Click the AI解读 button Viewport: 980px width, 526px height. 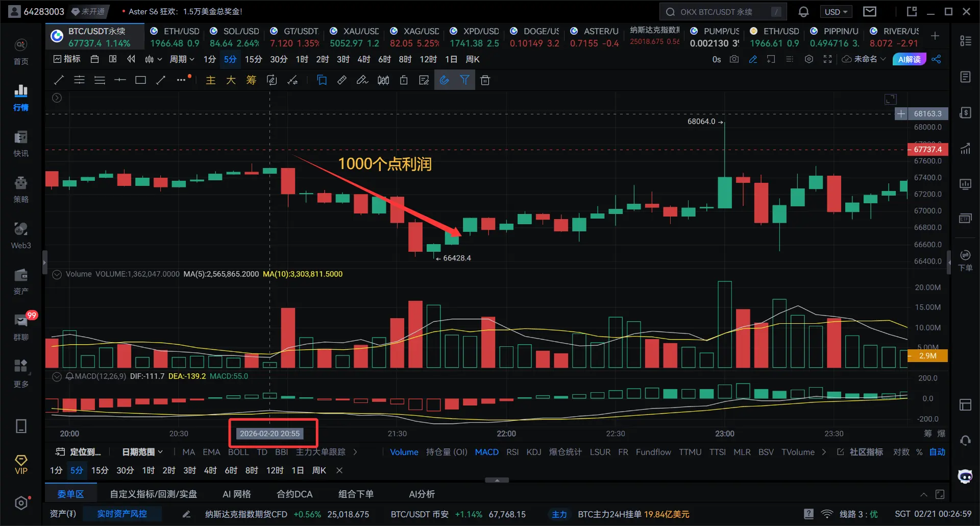909,59
